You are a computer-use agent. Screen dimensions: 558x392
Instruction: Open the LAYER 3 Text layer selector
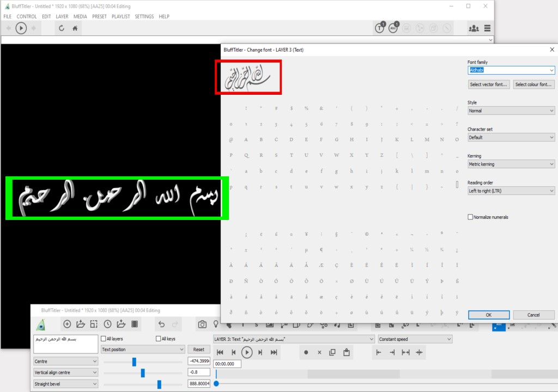[294, 339]
